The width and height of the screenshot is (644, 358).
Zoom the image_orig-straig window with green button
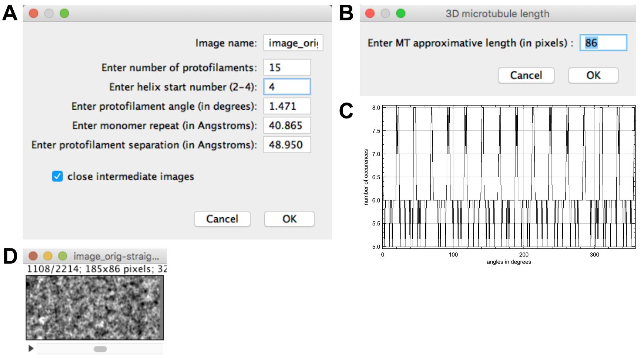63,256
